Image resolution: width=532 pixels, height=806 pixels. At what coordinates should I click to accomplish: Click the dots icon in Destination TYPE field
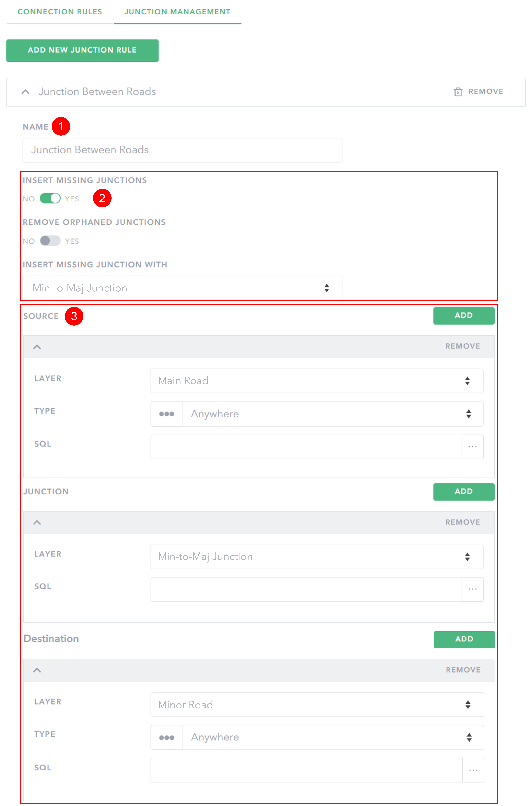point(167,737)
